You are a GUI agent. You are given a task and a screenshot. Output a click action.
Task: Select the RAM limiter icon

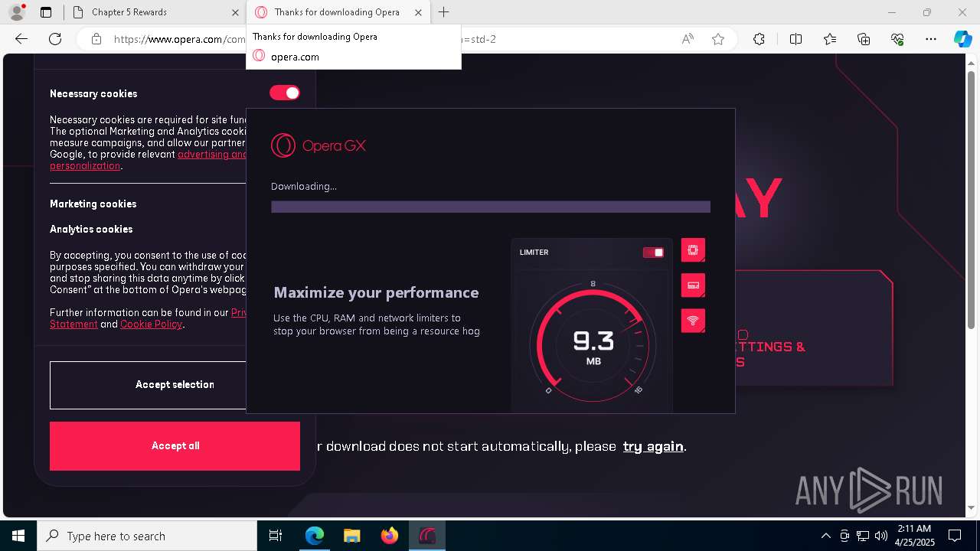[x=693, y=285]
